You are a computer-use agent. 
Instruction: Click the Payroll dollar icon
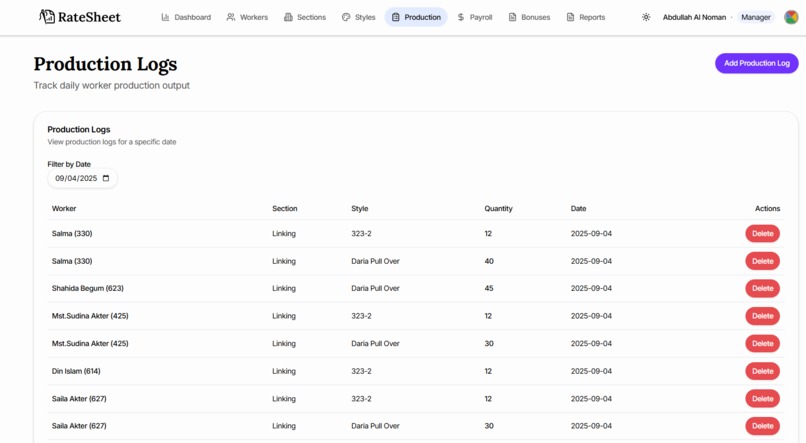pyautogui.click(x=461, y=17)
